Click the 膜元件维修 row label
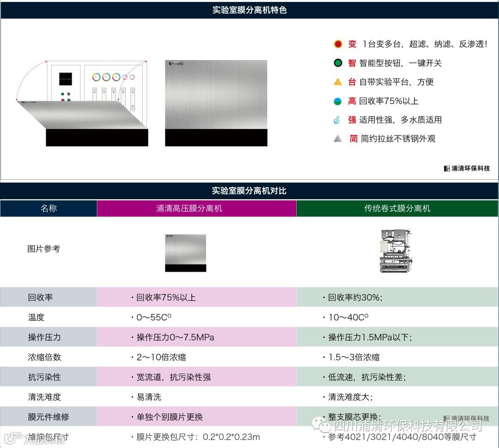499x448 pixels. 49,417
